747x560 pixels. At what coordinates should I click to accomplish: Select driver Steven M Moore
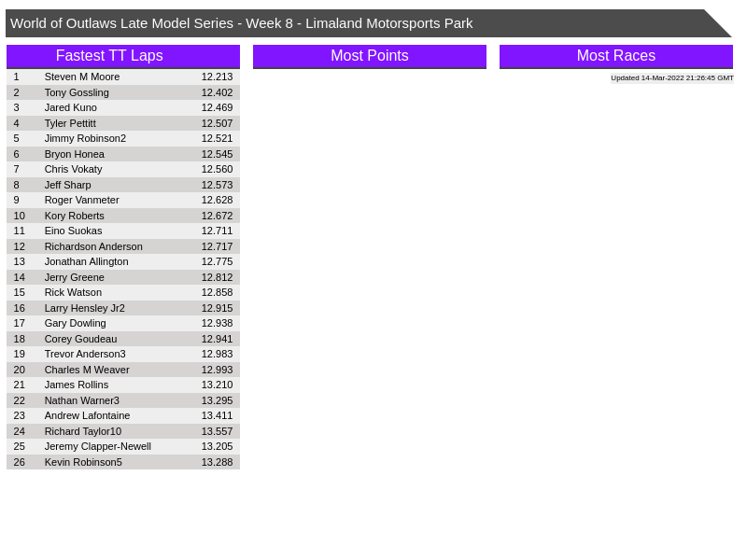[82, 77]
